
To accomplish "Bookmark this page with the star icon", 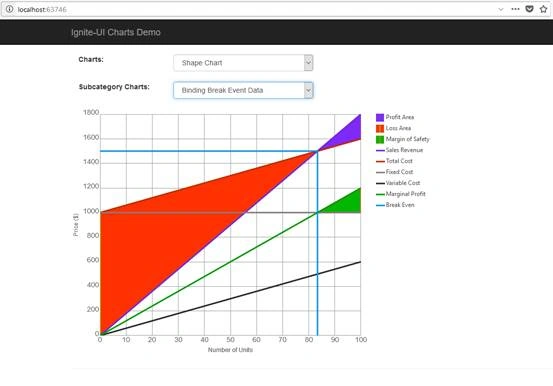I will (543, 9).
